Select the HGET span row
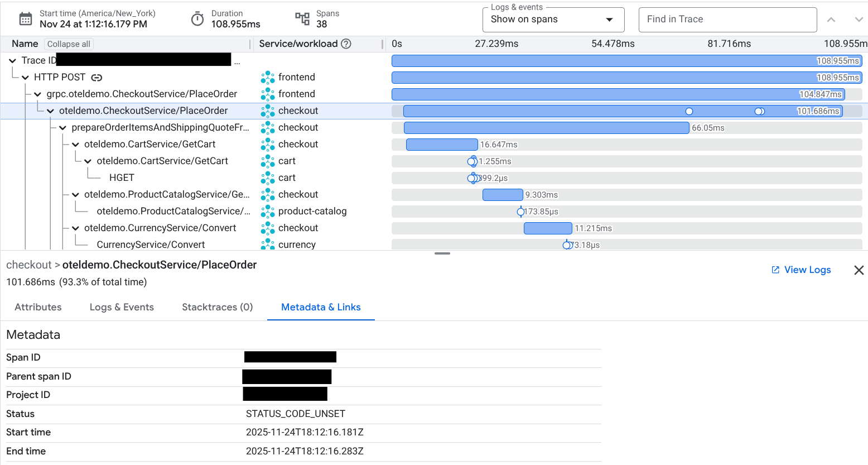Screen dimensions: 868x465 (122, 178)
